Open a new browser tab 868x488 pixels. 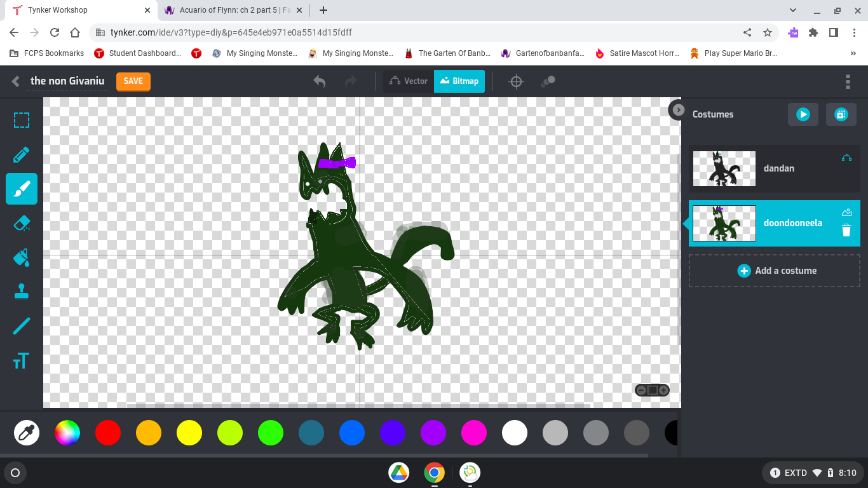323,10
